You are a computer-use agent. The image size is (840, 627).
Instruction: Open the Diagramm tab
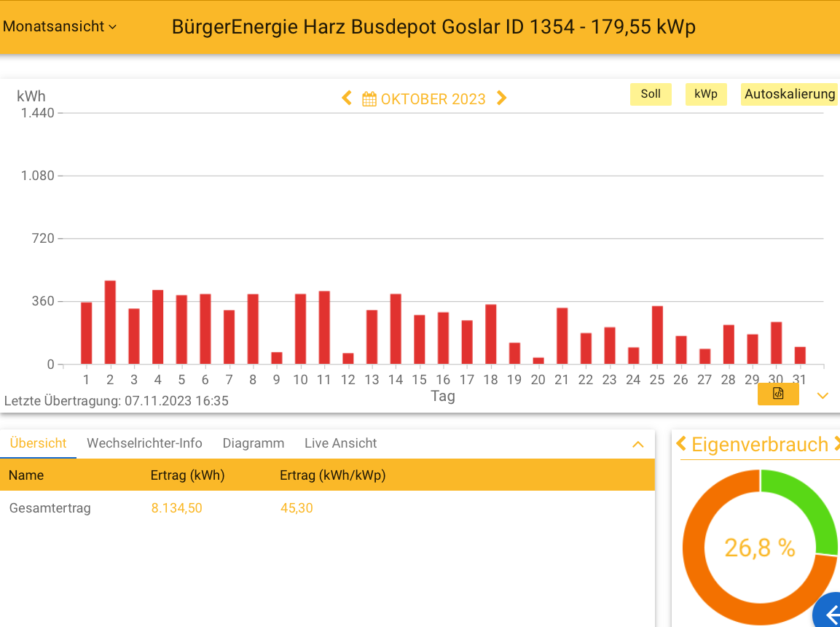click(x=253, y=443)
